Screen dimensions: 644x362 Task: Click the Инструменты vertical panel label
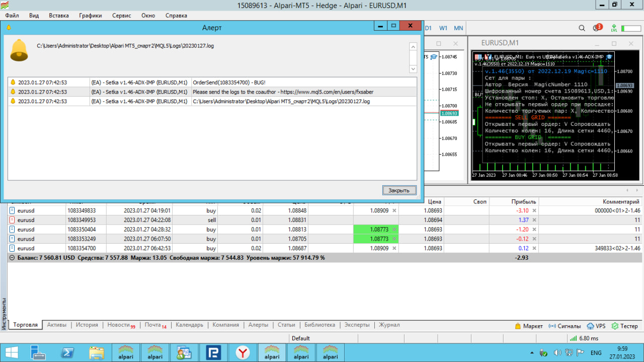4,314
